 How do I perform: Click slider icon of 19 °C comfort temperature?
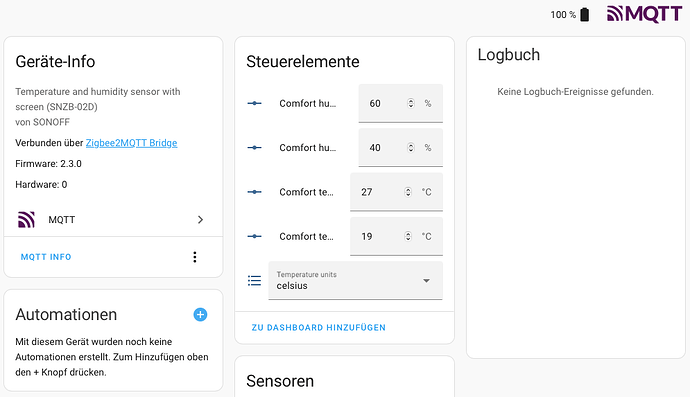click(254, 236)
